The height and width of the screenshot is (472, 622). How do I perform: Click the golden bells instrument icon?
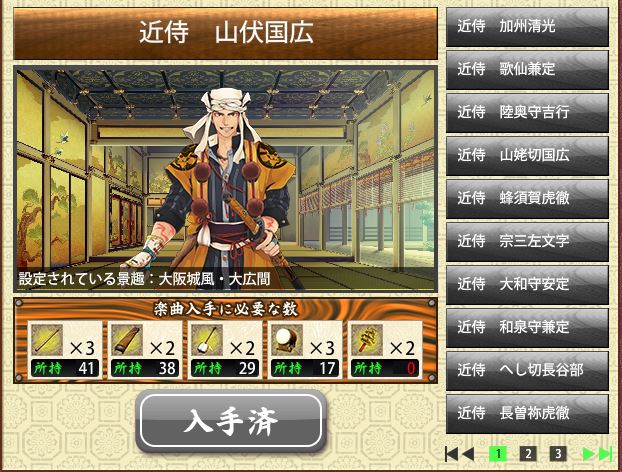367,340
